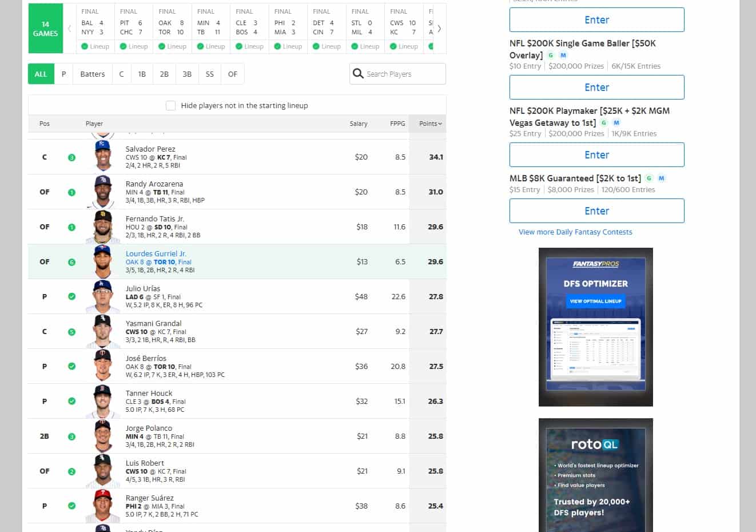The width and height of the screenshot is (756, 532).
Task: Select the OF filter tab
Action: [x=233, y=74]
